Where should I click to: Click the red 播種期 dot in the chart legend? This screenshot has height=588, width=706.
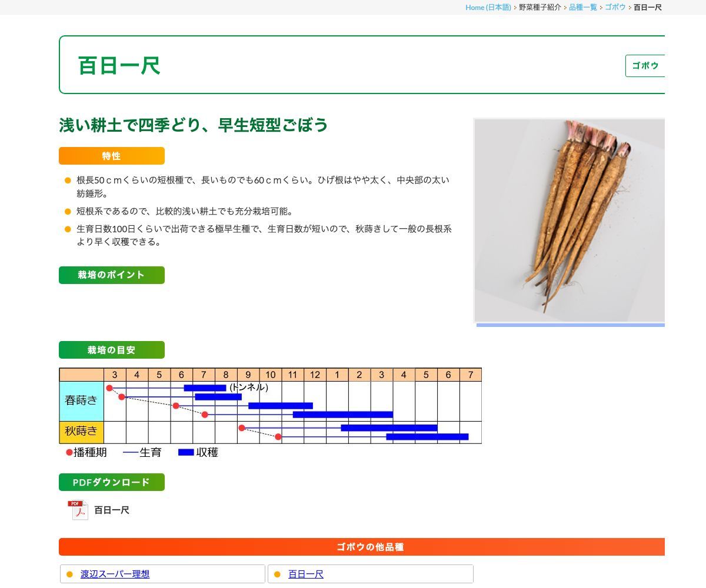click(x=69, y=453)
